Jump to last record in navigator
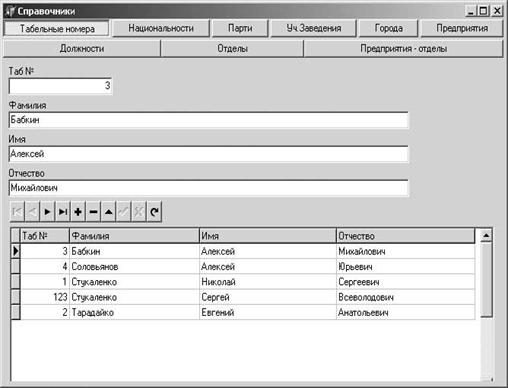Image resolution: width=508 pixels, height=388 pixels. (x=63, y=212)
